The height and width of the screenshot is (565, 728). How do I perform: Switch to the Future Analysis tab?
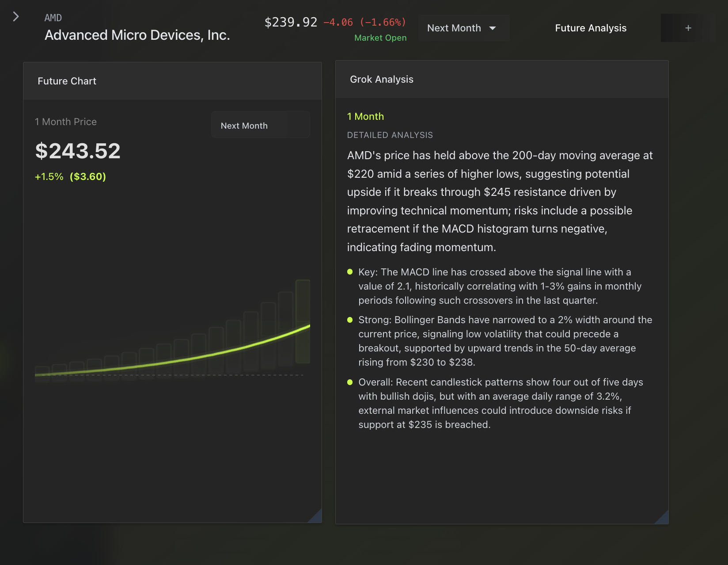tap(591, 28)
